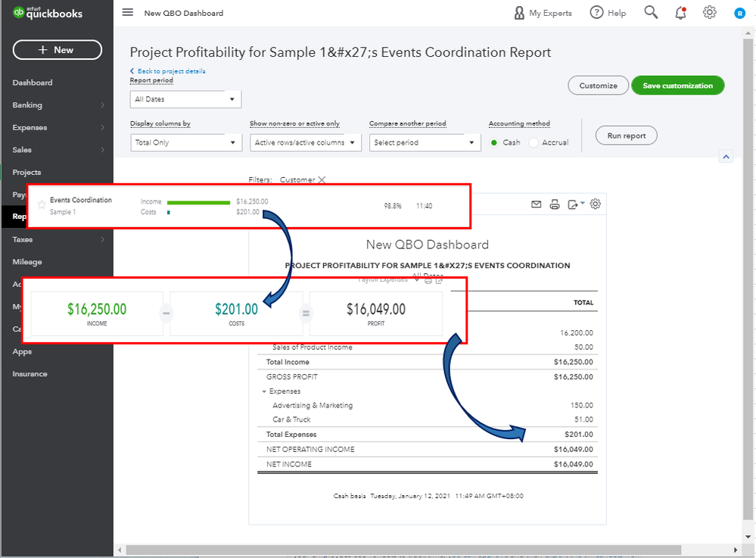Click the $16,049.00 PROFIT tile
This screenshot has width=756, height=558.
pyautogui.click(x=376, y=313)
